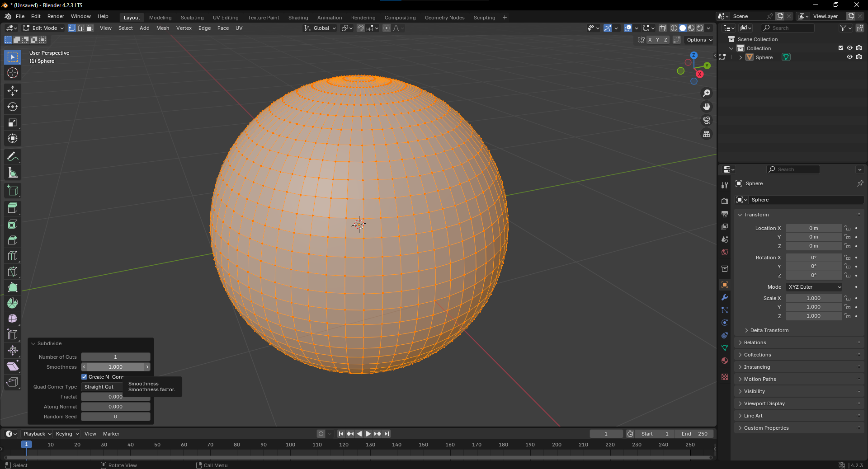
Task: Enable vertex select mode
Action: point(71,28)
